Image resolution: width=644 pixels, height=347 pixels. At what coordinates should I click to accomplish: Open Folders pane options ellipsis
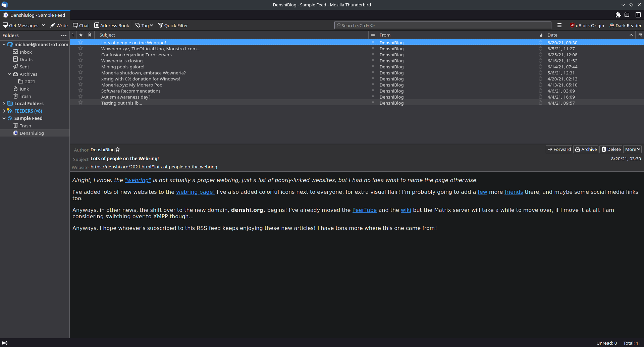tap(64, 36)
